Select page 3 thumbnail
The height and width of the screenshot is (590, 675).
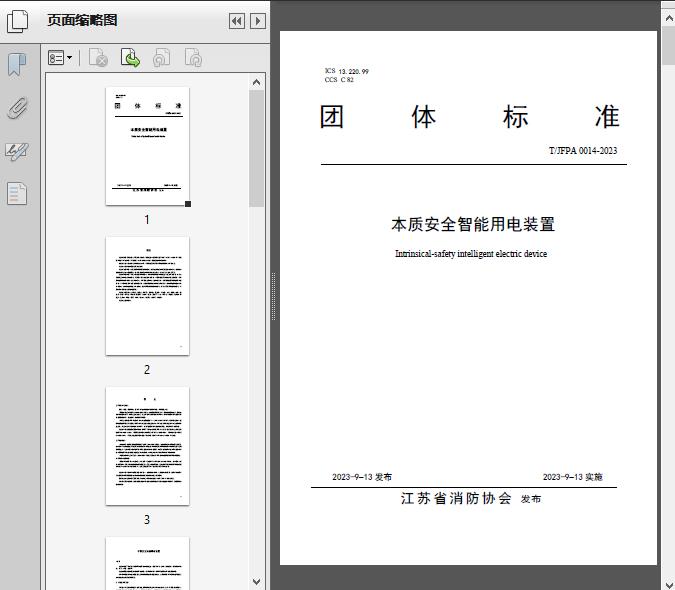tap(147, 446)
